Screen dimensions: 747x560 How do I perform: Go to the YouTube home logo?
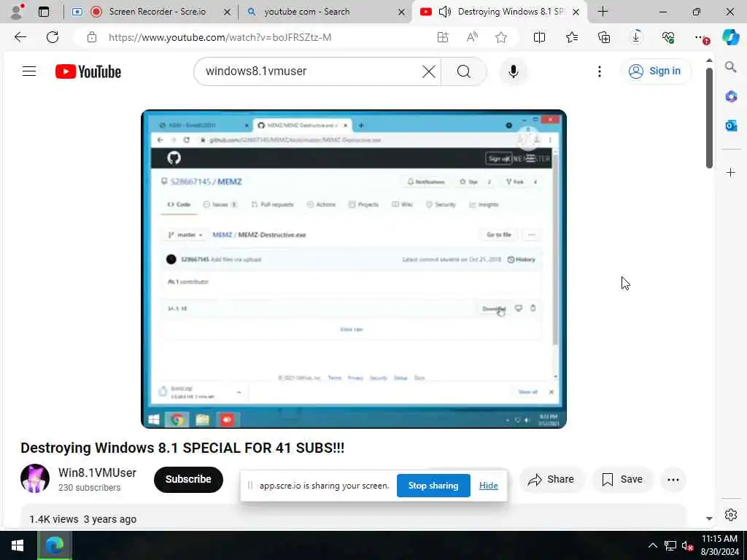pyautogui.click(x=88, y=71)
